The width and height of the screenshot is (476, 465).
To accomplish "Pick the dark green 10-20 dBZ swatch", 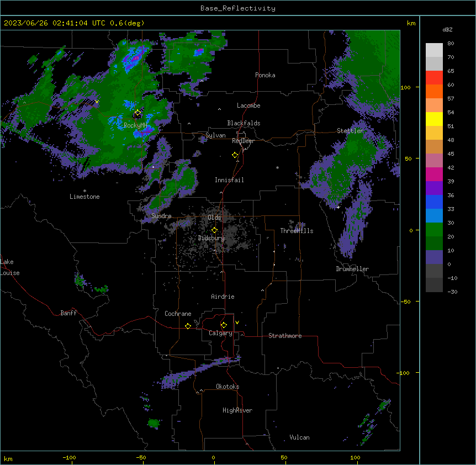I will (434, 244).
